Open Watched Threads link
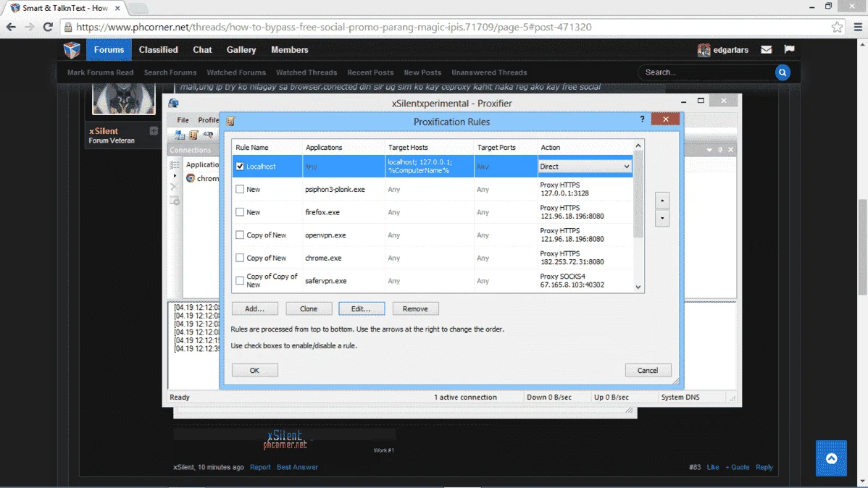 [x=306, y=72]
